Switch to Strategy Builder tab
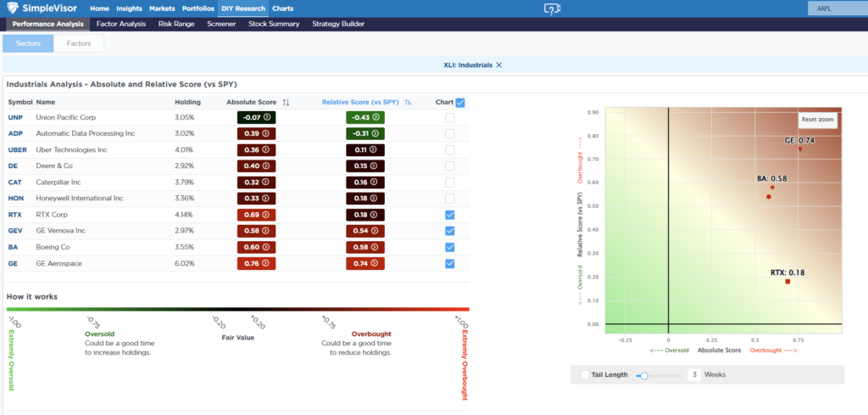Screen dimensions: 868x415 tap(338, 24)
